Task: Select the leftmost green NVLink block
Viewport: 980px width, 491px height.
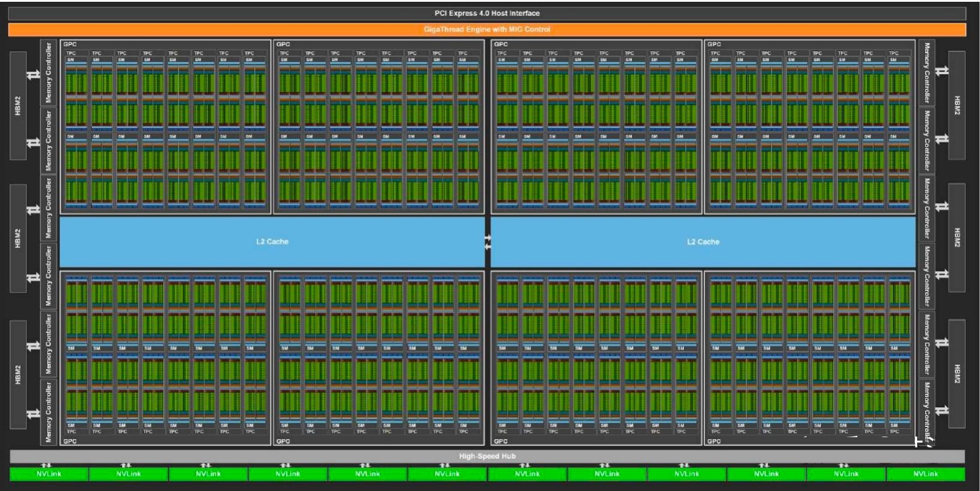Action: 48,474
